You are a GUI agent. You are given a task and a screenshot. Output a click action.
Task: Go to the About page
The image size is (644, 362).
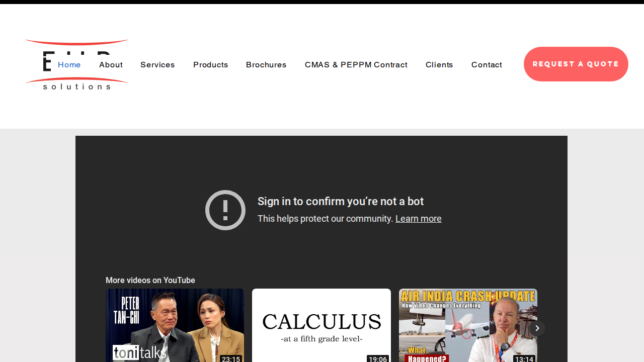point(111,65)
